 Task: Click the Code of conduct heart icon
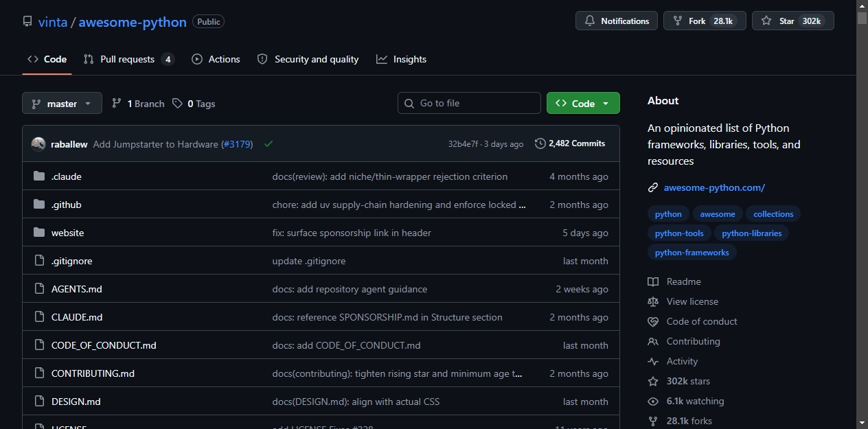coord(653,321)
